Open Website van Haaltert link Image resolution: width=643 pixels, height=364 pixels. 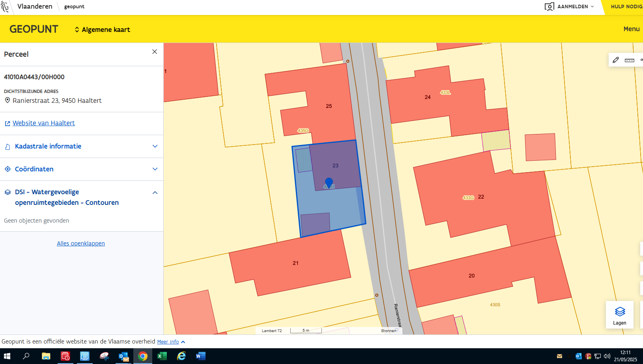pyautogui.click(x=43, y=123)
